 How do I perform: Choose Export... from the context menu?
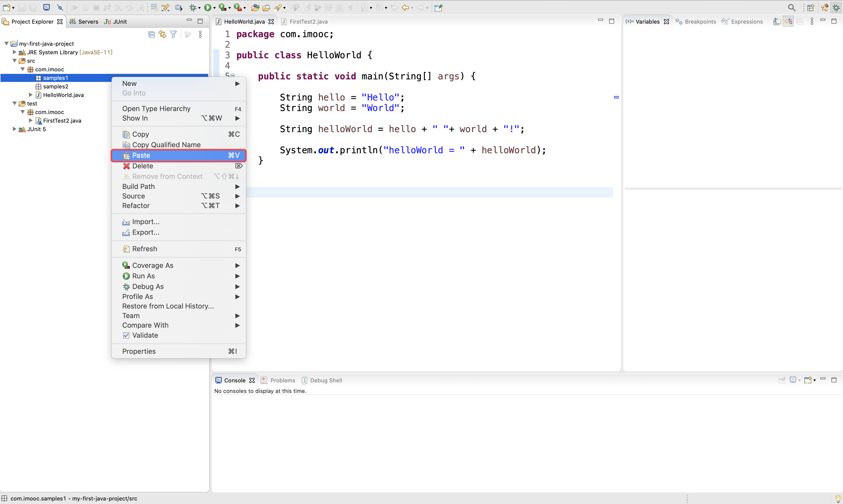tap(179, 232)
